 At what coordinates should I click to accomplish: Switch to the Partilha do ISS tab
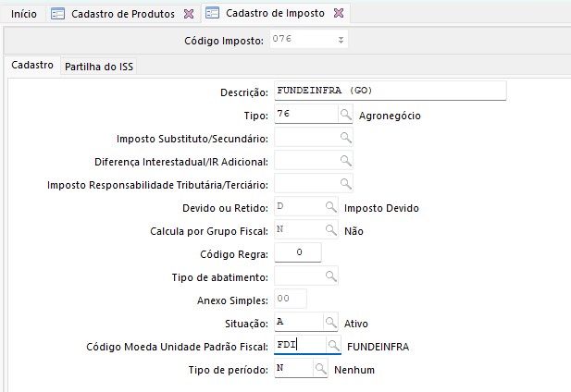tap(99, 67)
